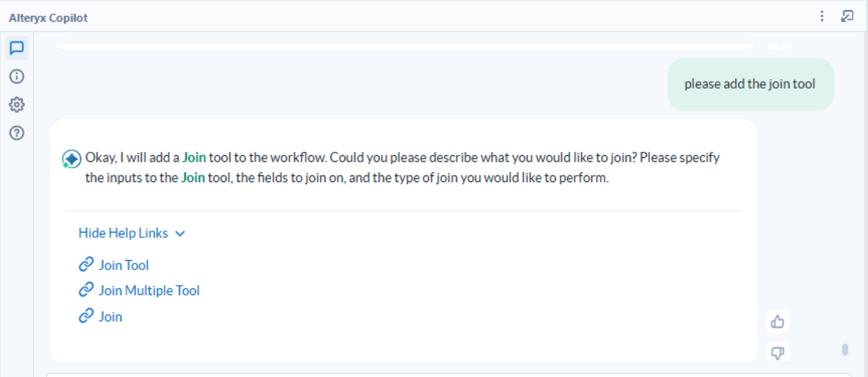Give thumbs up to the response
The width and height of the screenshot is (868, 377).
coord(778,322)
